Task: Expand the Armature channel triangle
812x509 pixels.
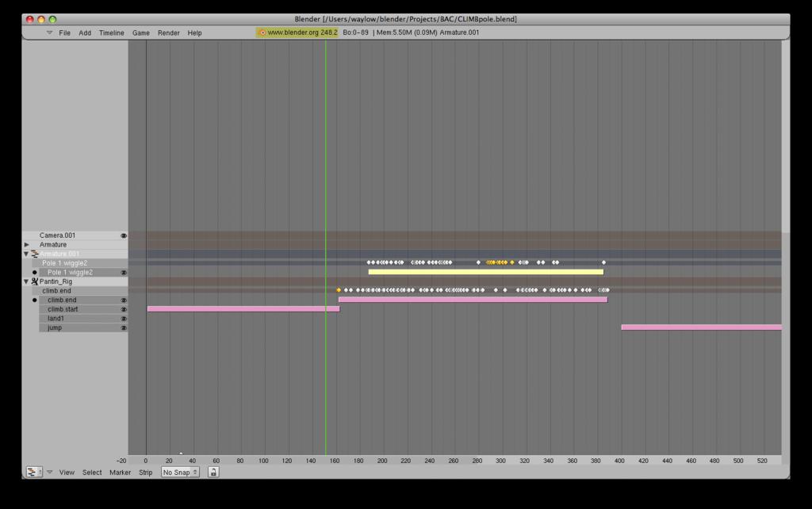Action: [26, 244]
